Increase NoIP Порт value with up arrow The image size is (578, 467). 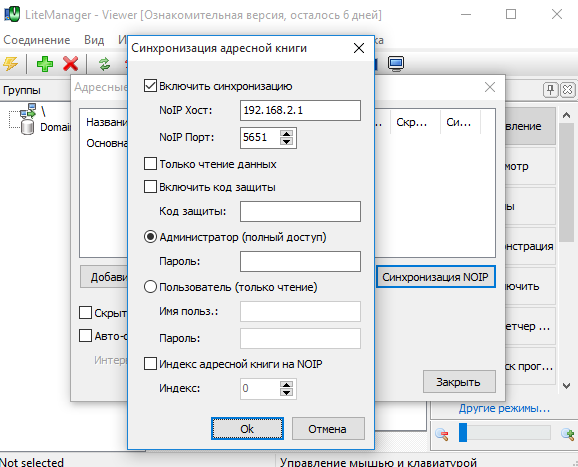pyautogui.click(x=286, y=134)
